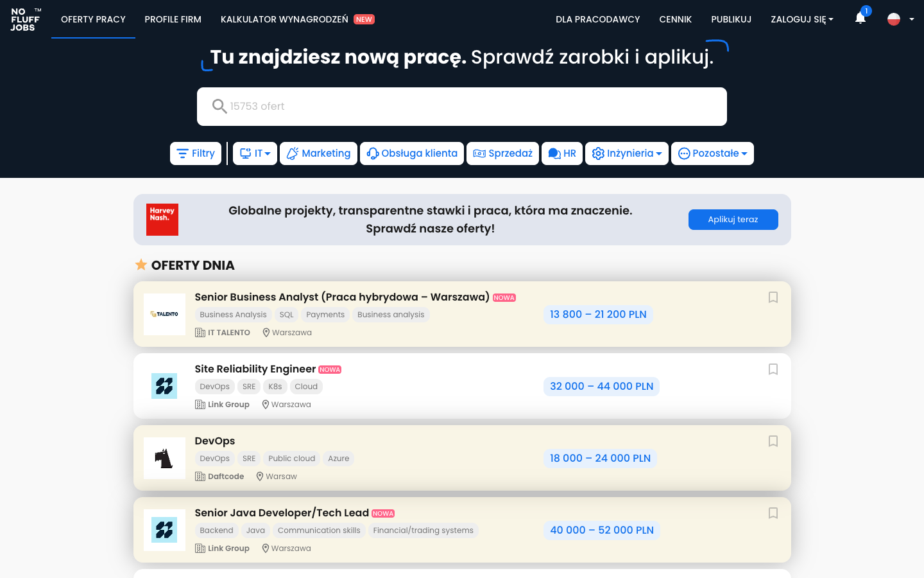Click the Link Group logo on SRE offer

point(164,386)
